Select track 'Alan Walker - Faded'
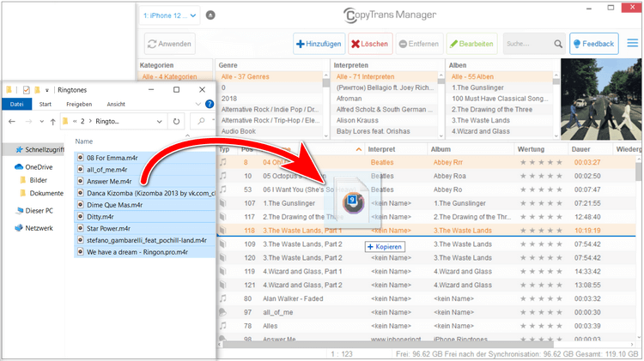Screen dimensions: 644x361 coord(293,298)
